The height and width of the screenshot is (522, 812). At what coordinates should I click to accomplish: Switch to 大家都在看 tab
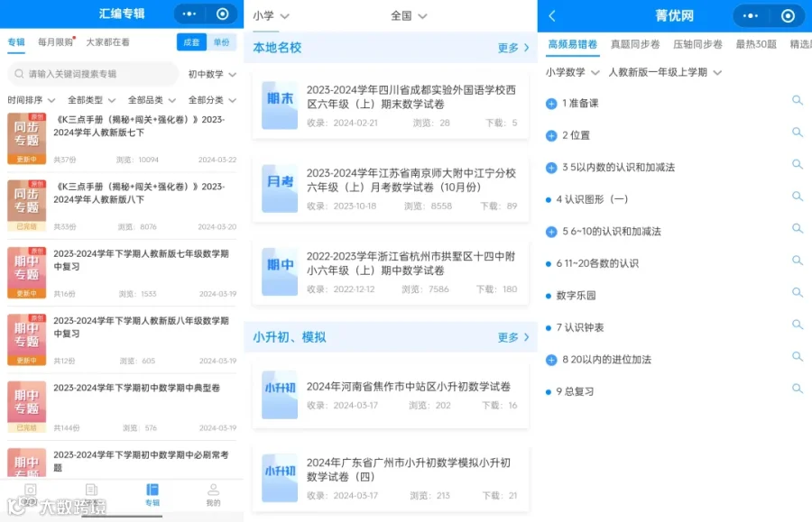[x=107, y=42]
